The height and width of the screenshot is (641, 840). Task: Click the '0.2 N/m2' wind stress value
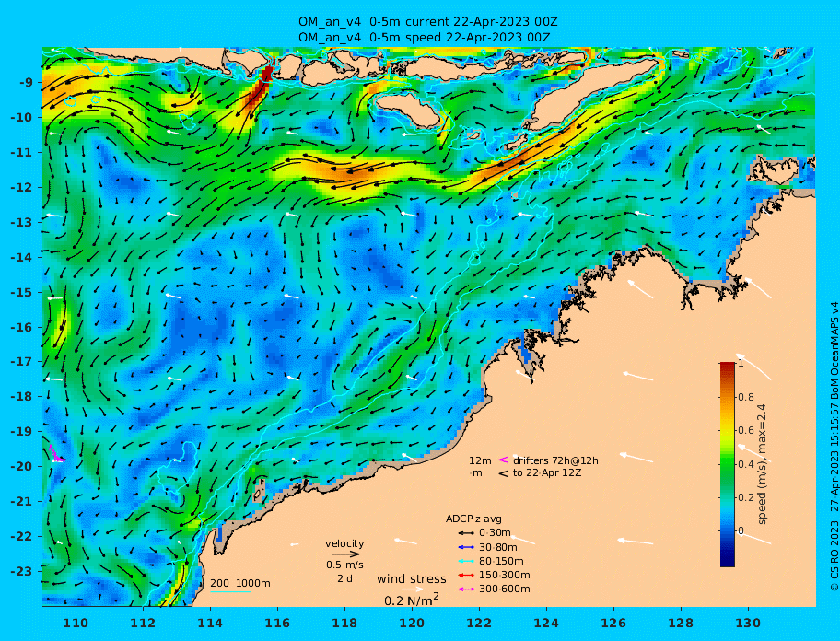pyautogui.click(x=412, y=600)
